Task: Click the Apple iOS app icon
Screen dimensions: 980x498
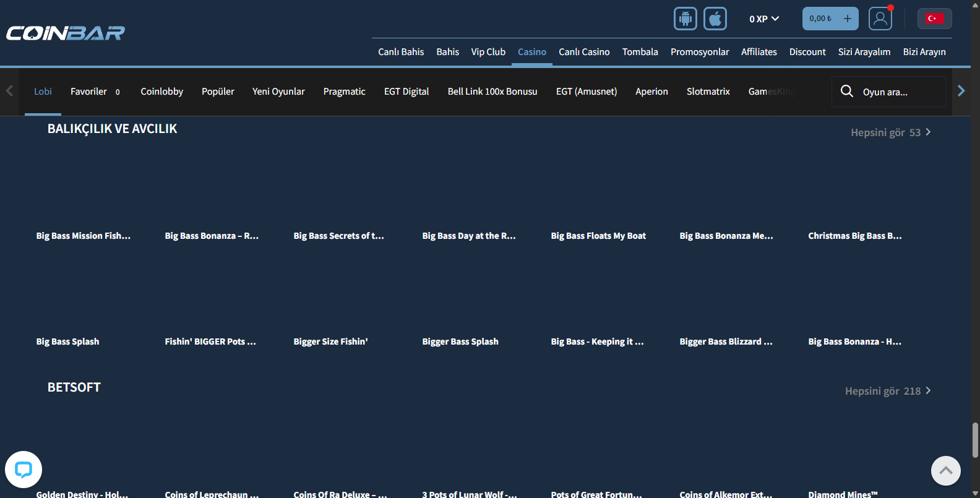Action: (715, 19)
